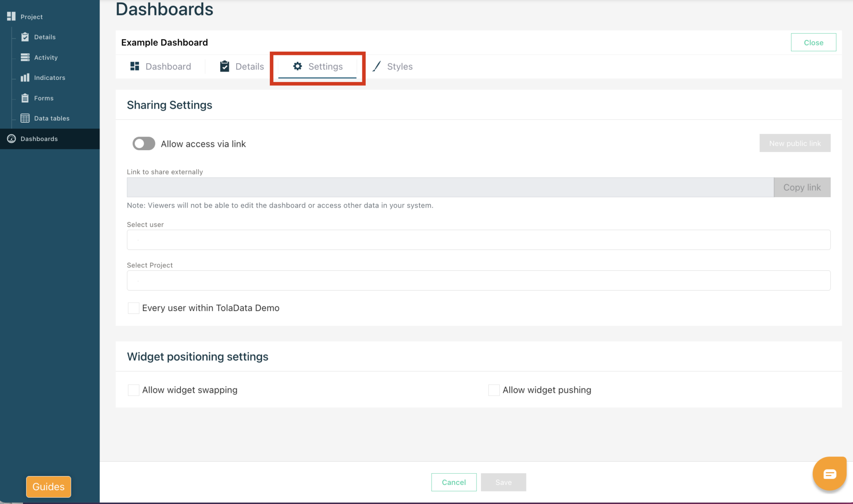This screenshot has width=853, height=504.
Task: Click the Cancel link at bottom
Action: 454,482
